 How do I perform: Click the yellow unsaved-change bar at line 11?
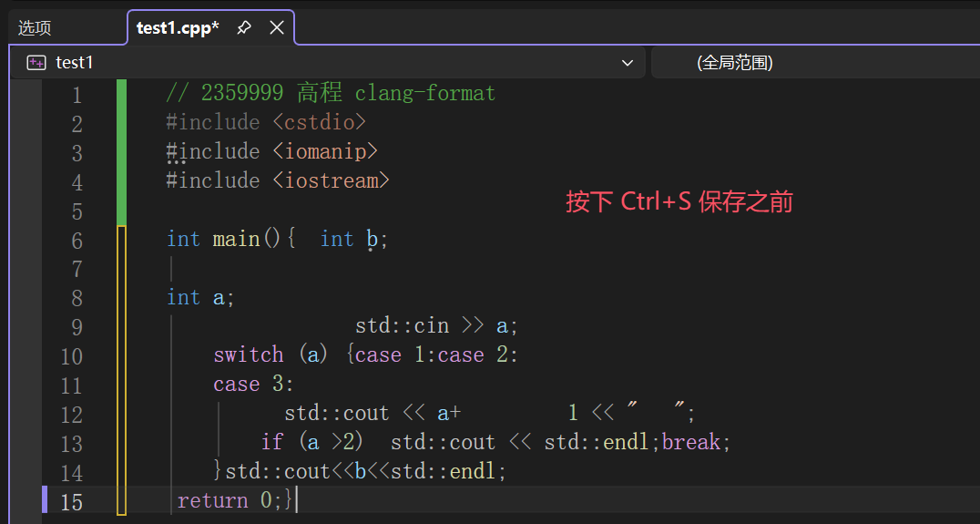pos(121,385)
